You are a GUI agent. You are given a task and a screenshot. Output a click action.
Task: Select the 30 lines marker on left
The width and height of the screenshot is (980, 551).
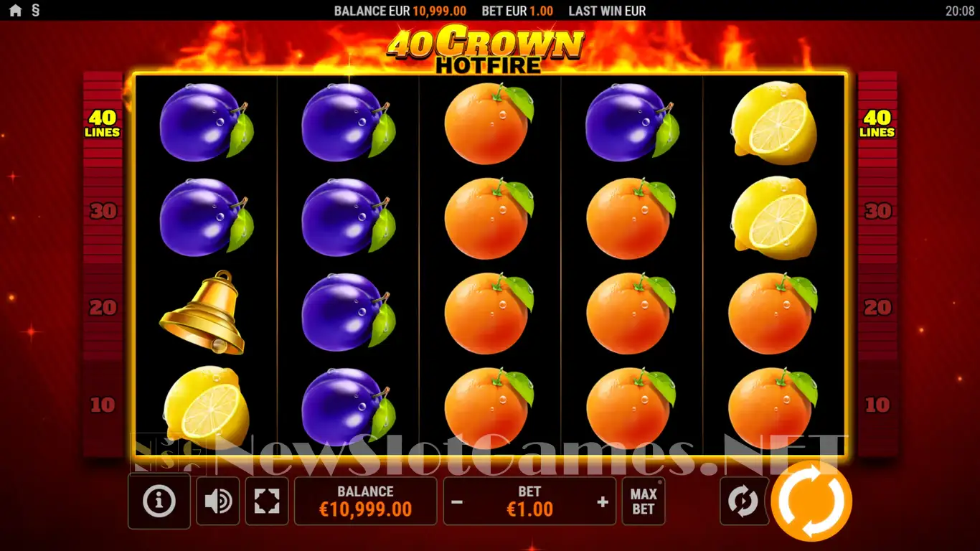pyautogui.click(x=103, y=211)
